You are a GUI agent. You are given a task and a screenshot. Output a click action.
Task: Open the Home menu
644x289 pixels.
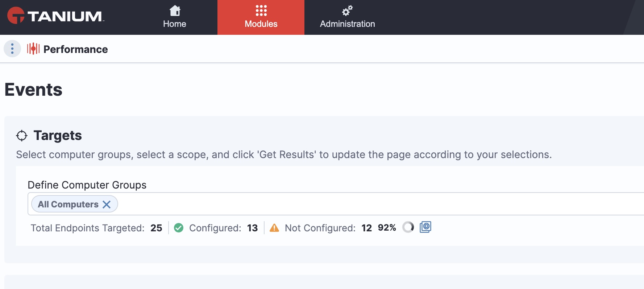174,17
